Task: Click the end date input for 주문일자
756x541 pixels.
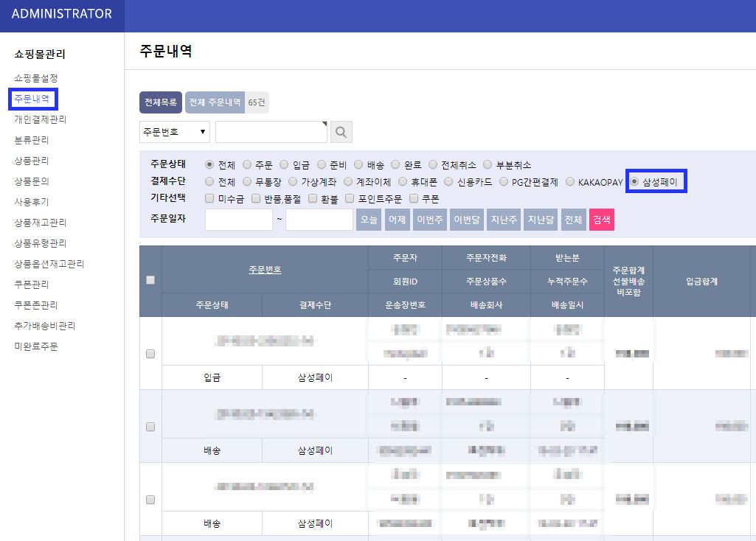Action: pos(319,220)
